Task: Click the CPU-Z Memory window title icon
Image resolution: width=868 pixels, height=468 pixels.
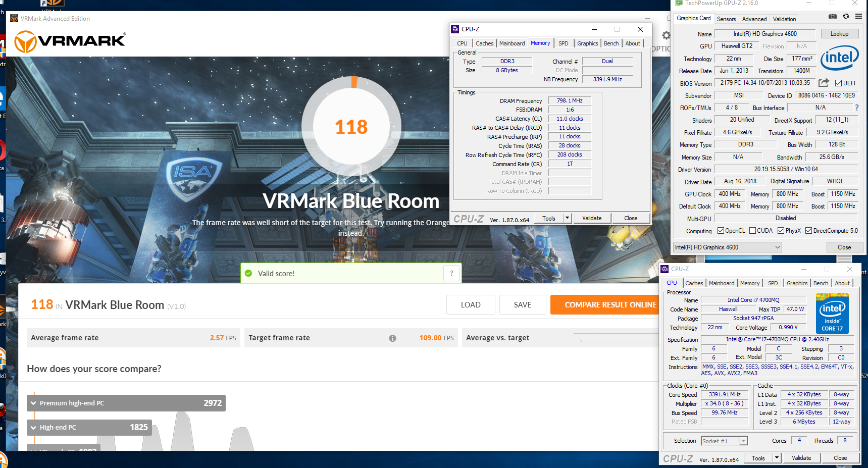Action: pyautogui.click(x=455, y=29)
